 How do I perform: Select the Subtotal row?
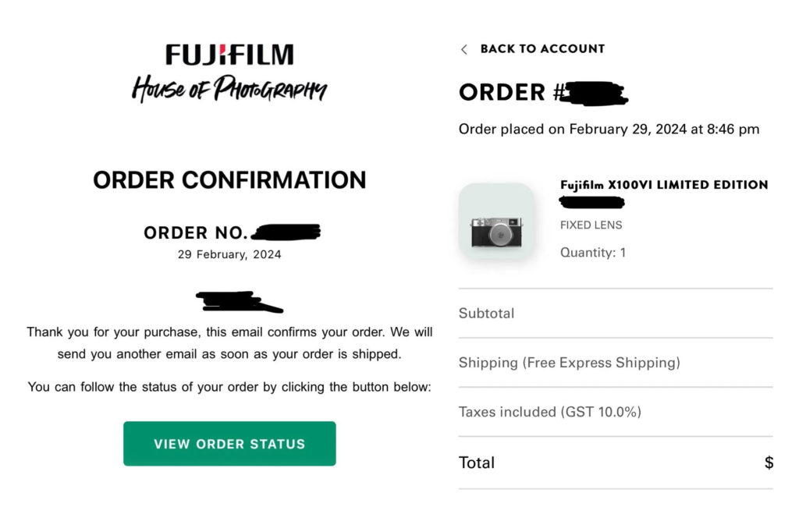click(x=486, y=313)
